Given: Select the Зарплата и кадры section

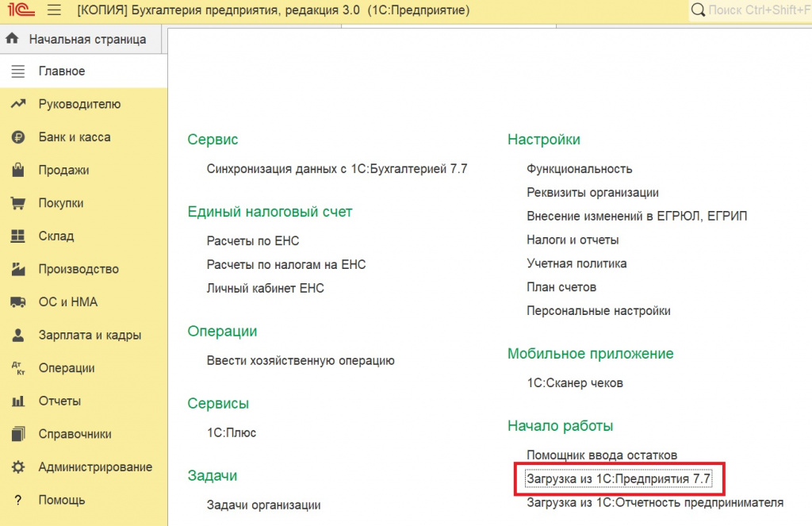Looking at the screenshot, I should pyautogui.click(x=83, y=336).
